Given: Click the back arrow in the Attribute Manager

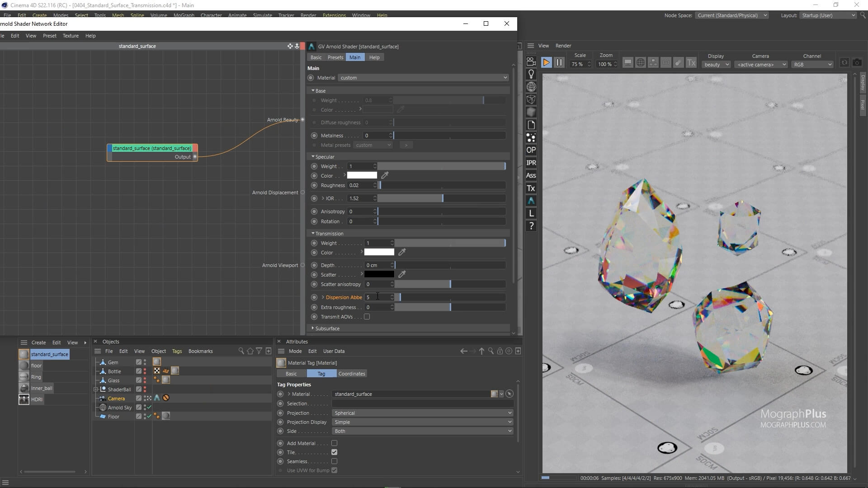Looking at the screenshot, I should click(x=463, y=351).
